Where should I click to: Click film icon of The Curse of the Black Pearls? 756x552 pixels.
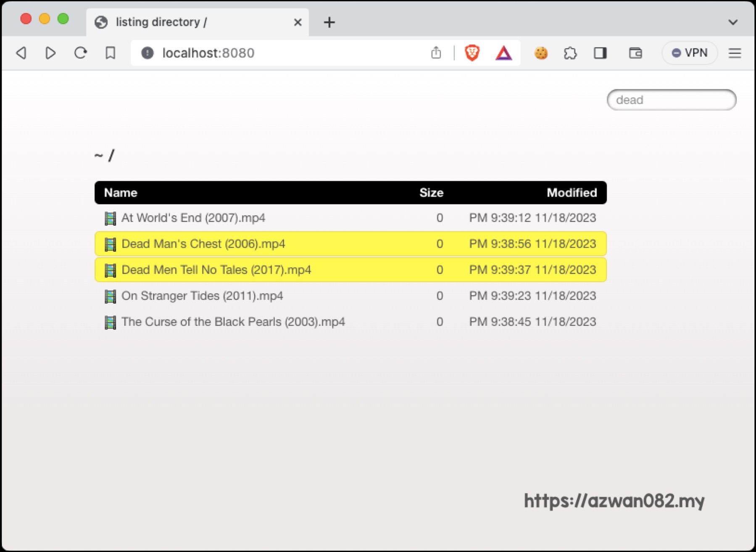coord(110,322)
